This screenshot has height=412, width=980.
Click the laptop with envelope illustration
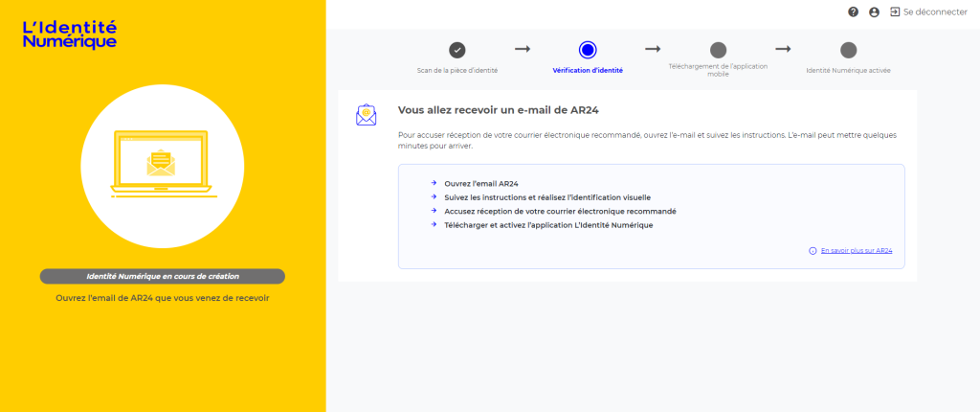point(163,164)
